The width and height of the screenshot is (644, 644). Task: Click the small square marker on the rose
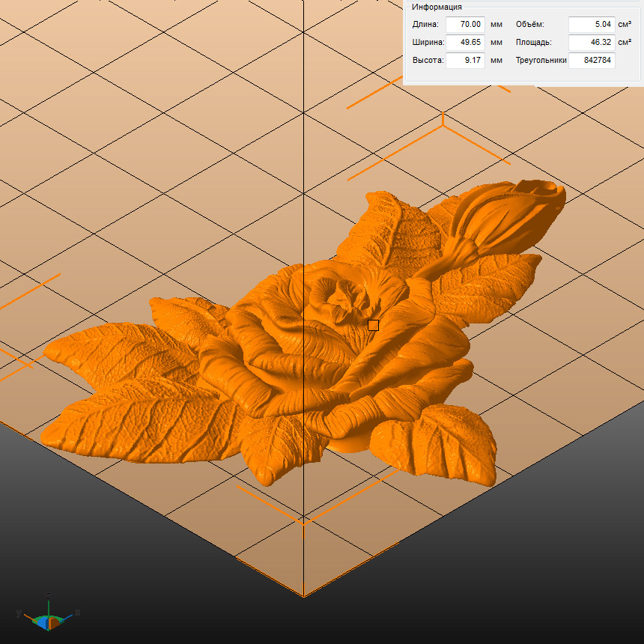point(373,325)
